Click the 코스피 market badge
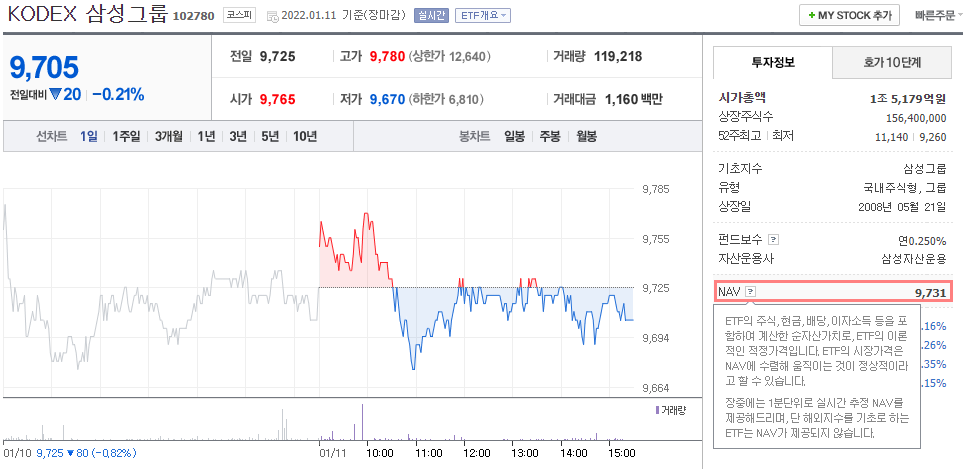The width and height of the screenshot is (971, 469). [240, 15]
